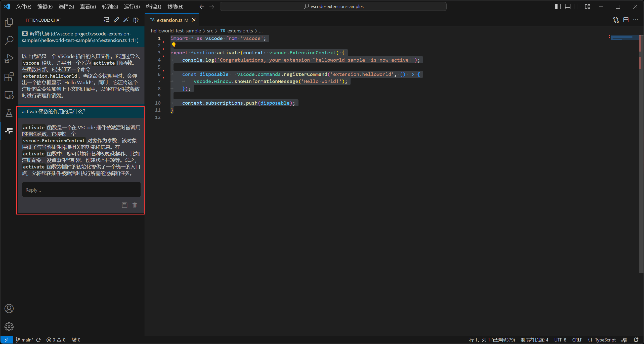Click the magic wand icon in chat header
The width and height of the screenshot is (644, 344).
126,20
